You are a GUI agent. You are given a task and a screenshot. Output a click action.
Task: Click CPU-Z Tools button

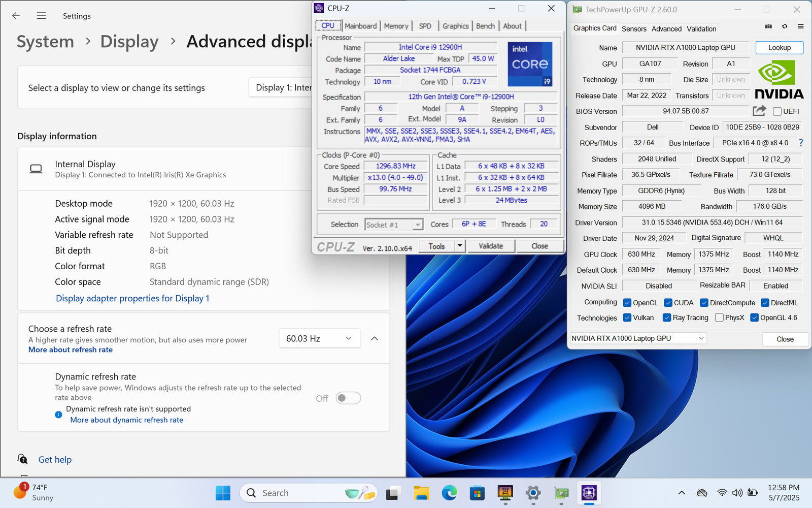(436, 246)
